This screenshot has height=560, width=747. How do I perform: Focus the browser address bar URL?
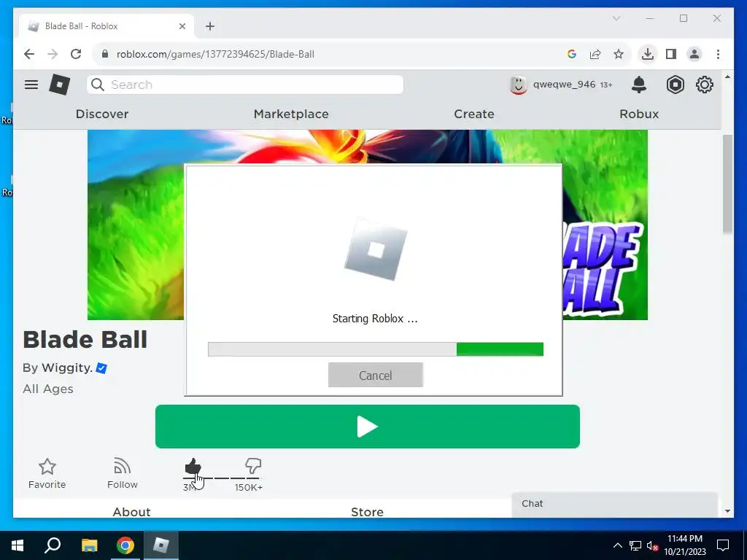point(215,54)
